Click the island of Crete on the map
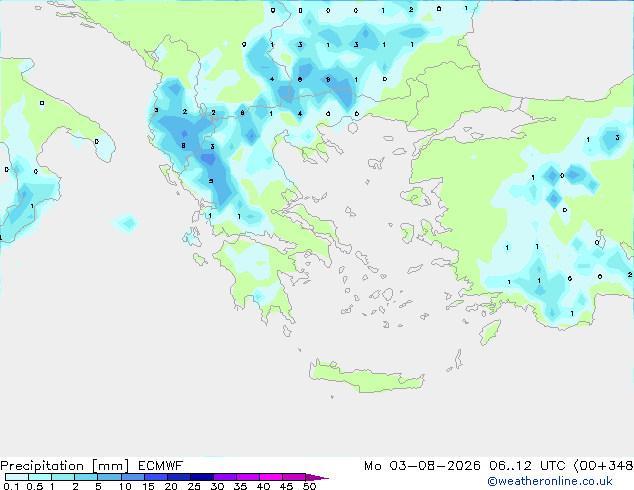 tap(366, 377)
